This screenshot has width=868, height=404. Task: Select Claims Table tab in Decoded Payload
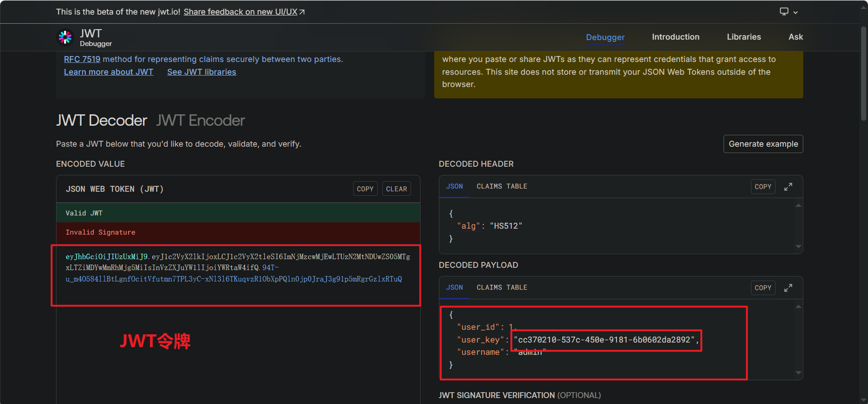[502, 287]
